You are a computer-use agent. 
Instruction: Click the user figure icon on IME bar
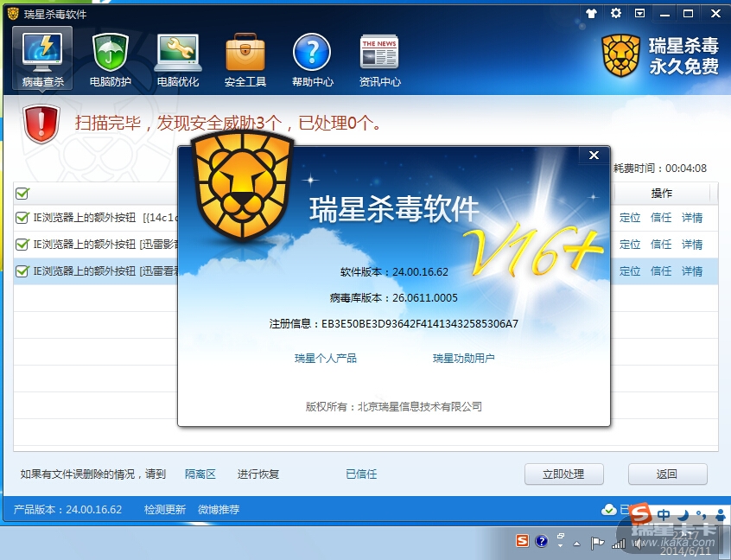point(721,515)
